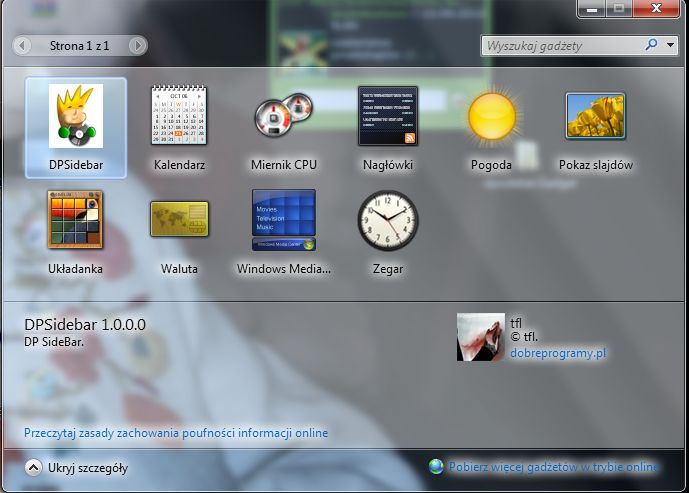Select the Windows Media Center gadget

click(283, 220)
